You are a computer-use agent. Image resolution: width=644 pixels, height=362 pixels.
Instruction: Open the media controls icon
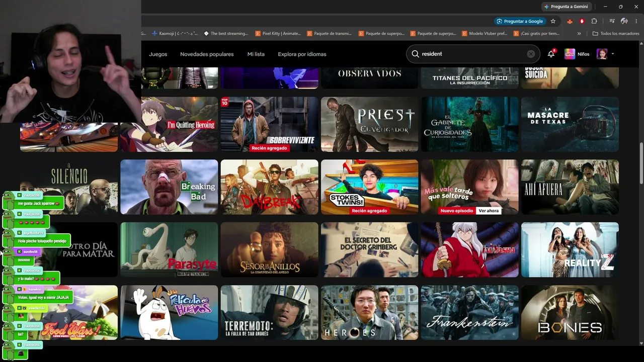coord(612,21)
